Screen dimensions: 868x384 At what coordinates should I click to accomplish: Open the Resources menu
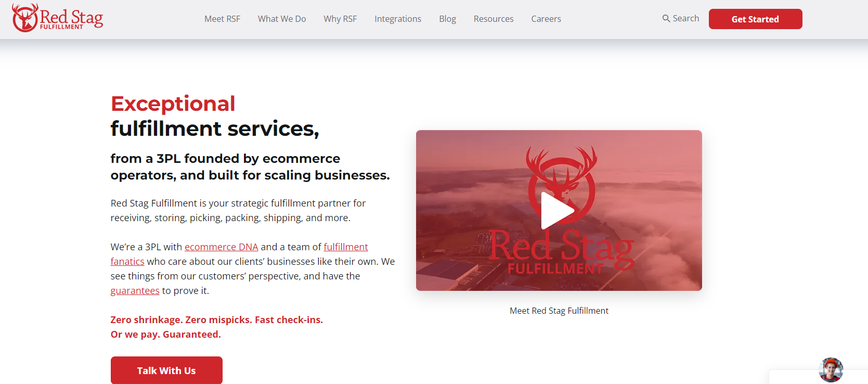pyautogui.click(x=494, y=19)
